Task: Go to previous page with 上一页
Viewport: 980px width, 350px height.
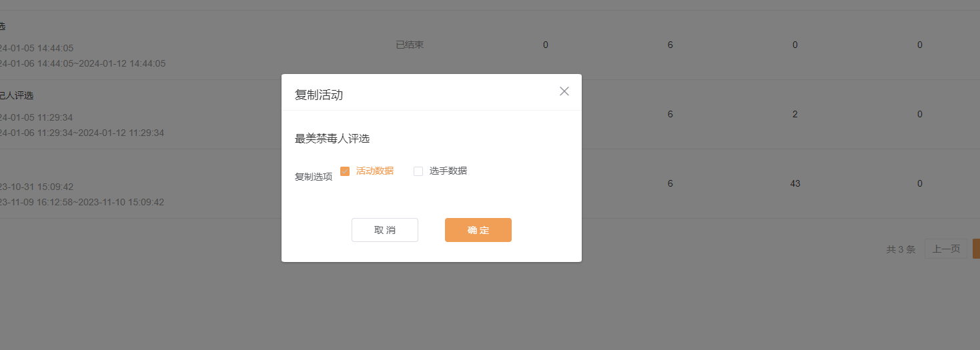Action: click(x=945, y=249)
